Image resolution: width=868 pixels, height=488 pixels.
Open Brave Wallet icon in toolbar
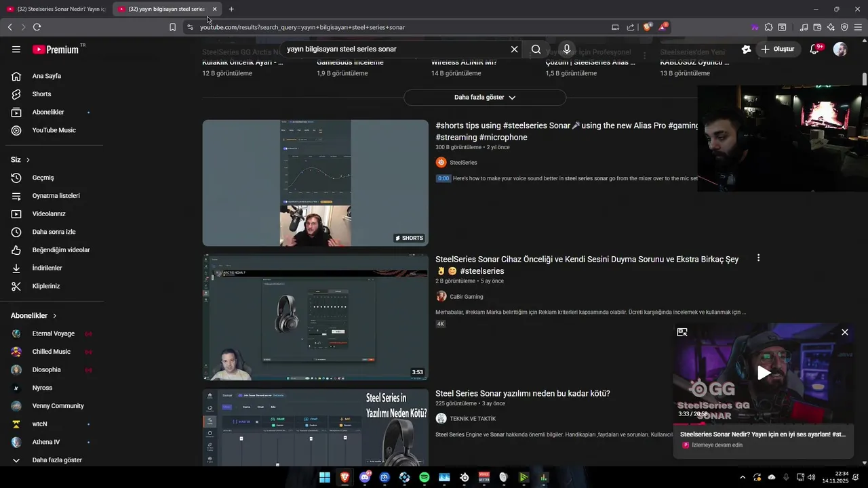(x=817, y=27)
